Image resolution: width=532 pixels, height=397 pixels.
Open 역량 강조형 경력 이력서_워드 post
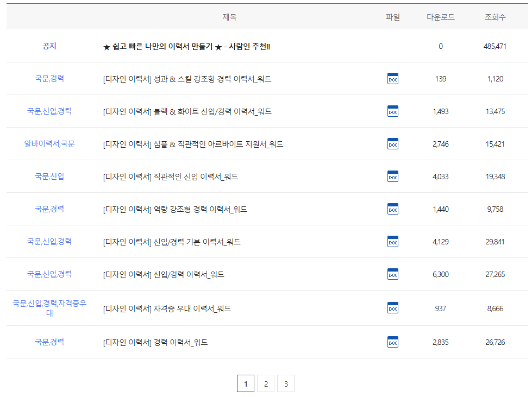(x=175, y=209)
